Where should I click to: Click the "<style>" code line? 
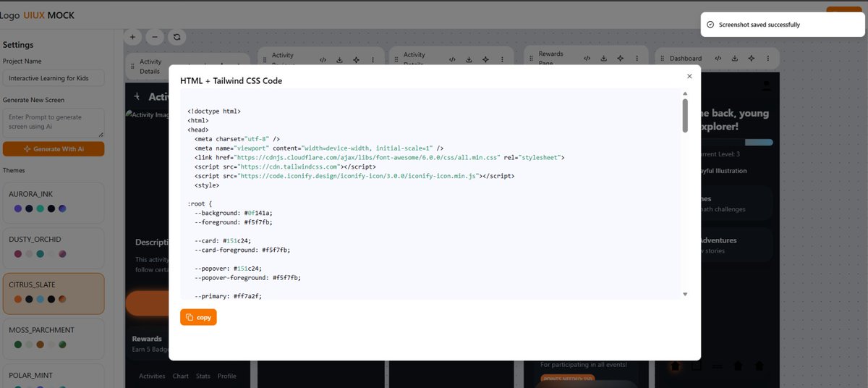[x=208, y=185]
